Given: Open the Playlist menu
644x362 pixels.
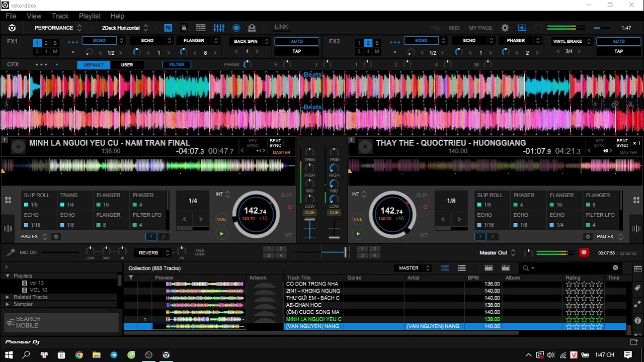Looking at the screenshot, I should point(90,16).
